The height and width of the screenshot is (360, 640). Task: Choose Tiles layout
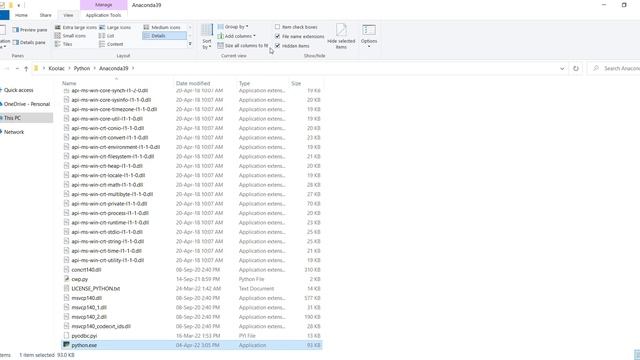pos(64,44)
